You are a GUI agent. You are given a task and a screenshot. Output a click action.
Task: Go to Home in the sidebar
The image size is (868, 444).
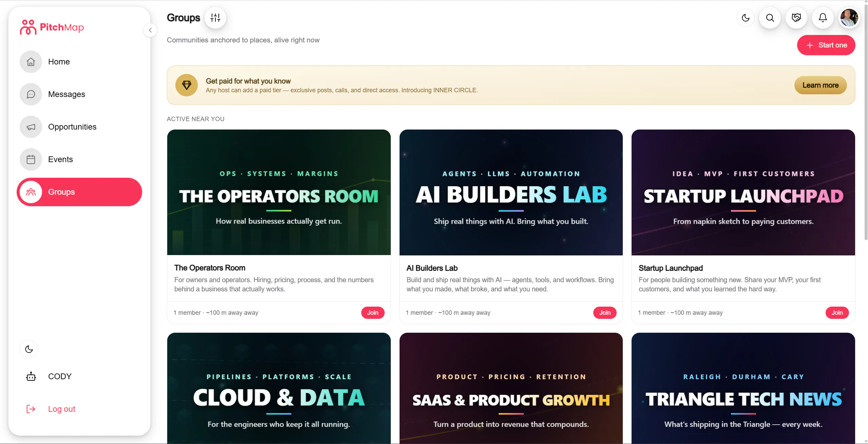pyautogui.click(x=79, y=62)
